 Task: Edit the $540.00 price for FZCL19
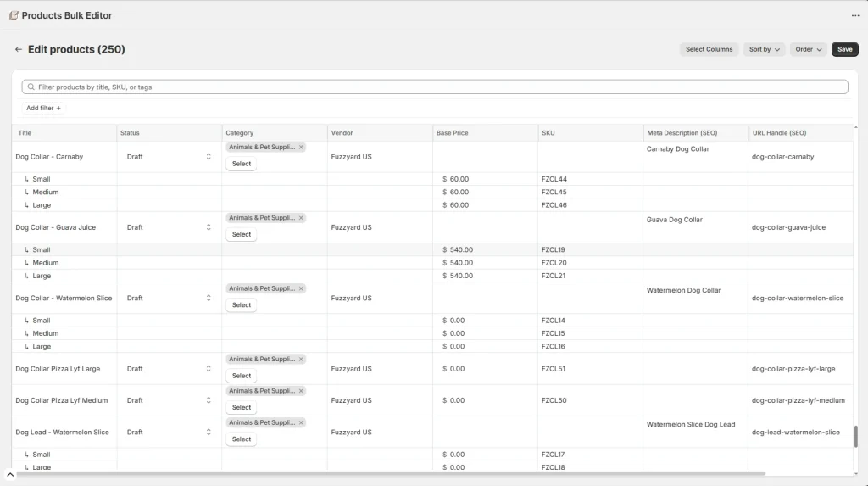point(486,250)
